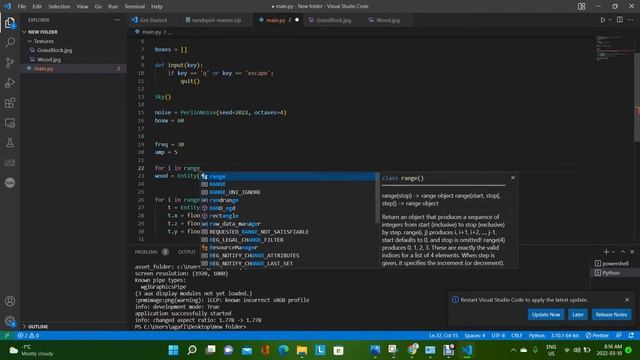The width and height of the screenshot is (640, 360).
Task: Maximize the panel with the chevron up
Action: coord(623,252)
